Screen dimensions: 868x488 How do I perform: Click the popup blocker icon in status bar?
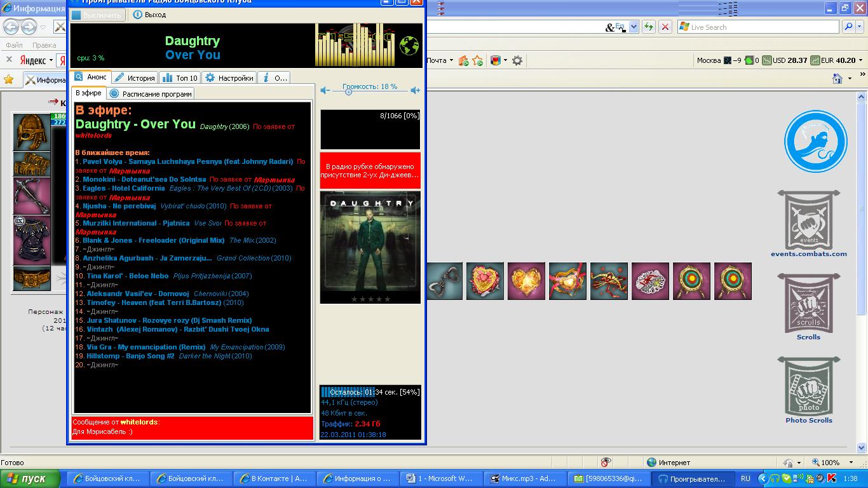pos(606,463)
